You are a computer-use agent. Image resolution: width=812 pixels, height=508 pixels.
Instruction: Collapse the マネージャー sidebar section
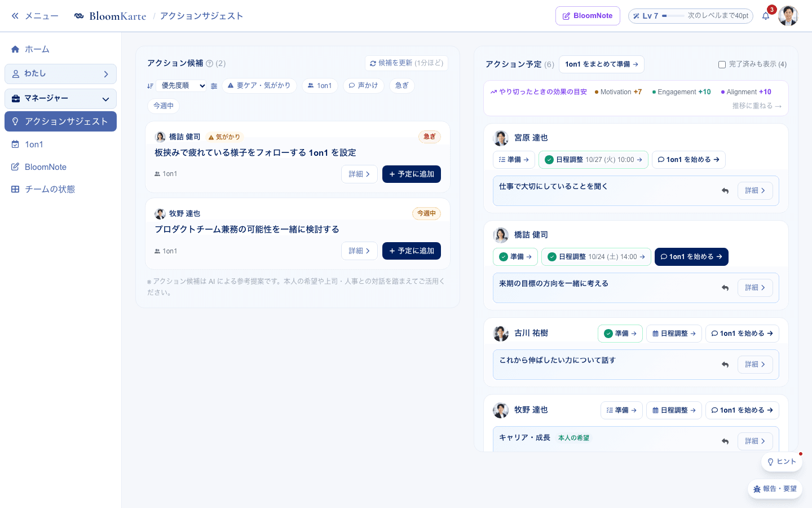[x=60, y=99]
